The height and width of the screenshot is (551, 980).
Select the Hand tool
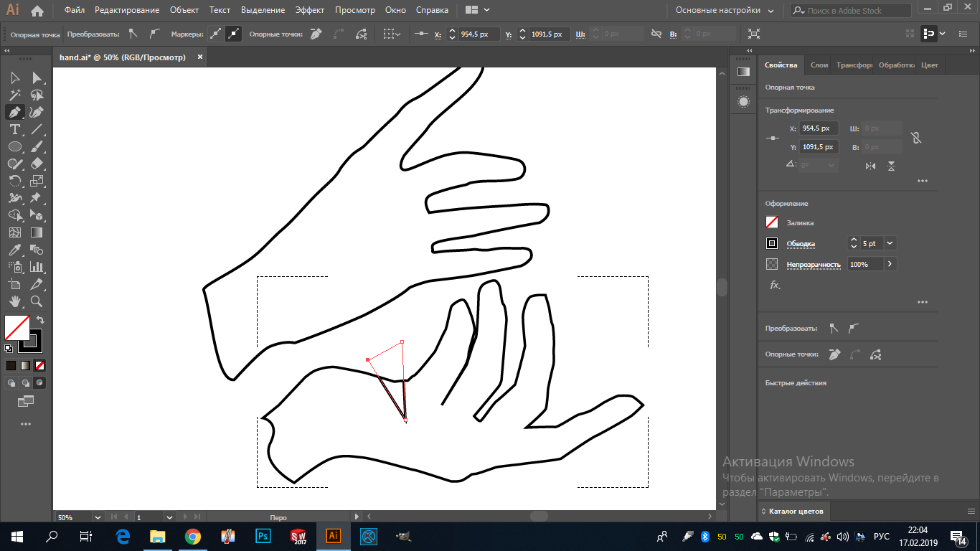[14, 301]
